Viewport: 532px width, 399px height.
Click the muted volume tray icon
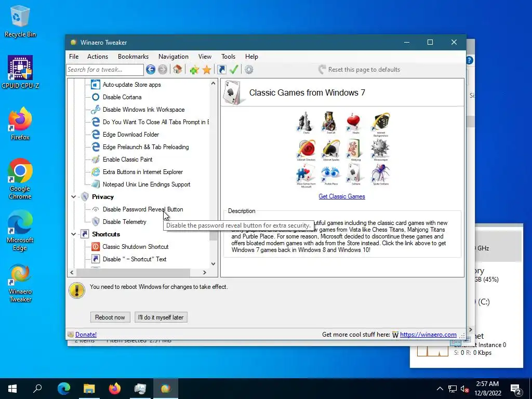pos(464,389)
